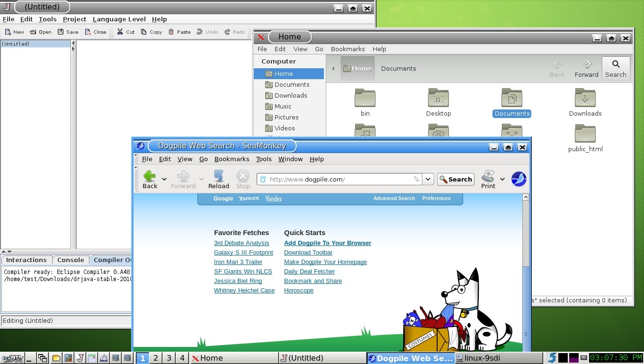Click Stop button in SeaMonkey toolbar
The image size is (644, 364).
(243, 179)
